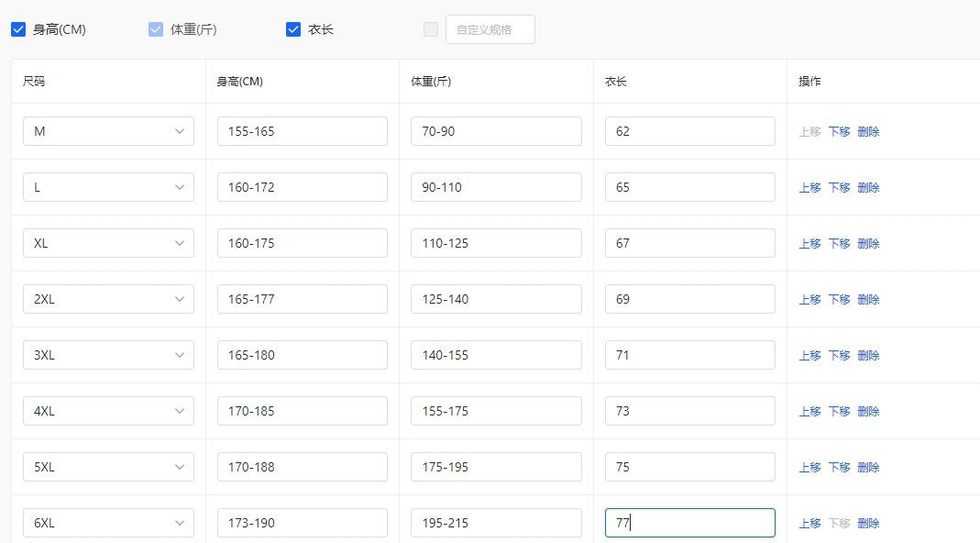The image size is (980, 543).
Task: Click 下移 for the M row
Action: point(839,131)
